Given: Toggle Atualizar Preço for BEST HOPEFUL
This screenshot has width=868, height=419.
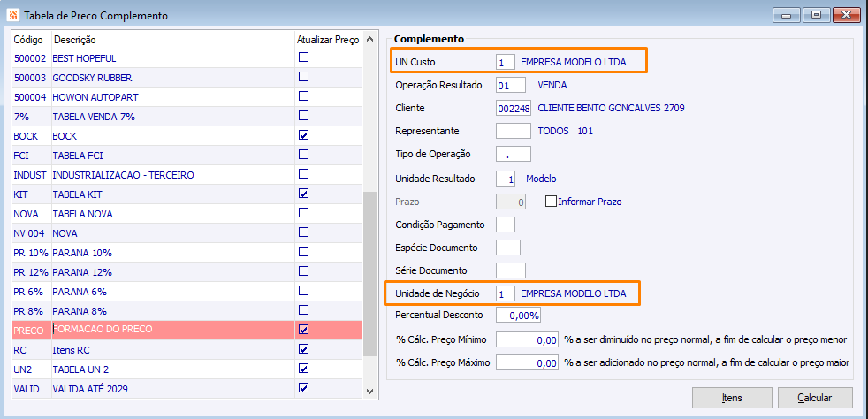Looking at the screenshot, I should [303, 57].
